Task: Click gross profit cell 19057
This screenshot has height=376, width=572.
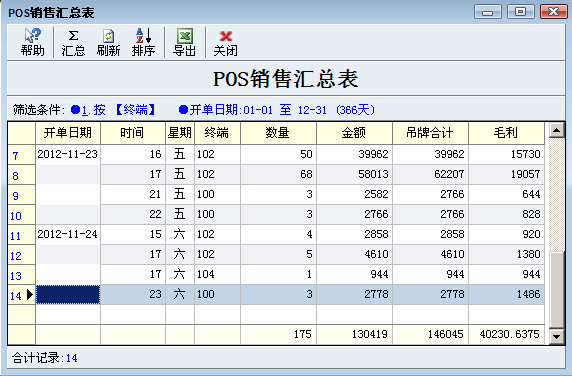Action: pos(506,174)
